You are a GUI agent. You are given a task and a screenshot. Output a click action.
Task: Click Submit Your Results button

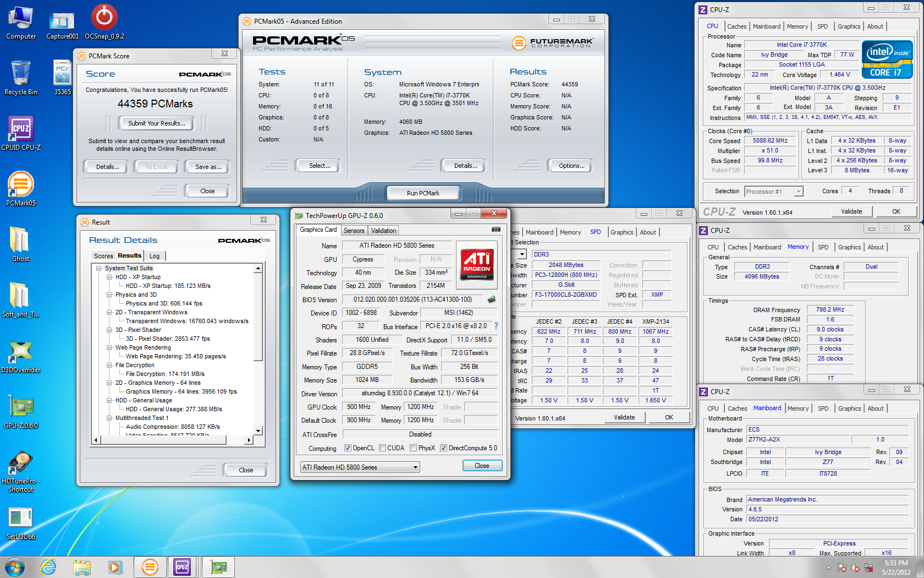click(157, 123)
